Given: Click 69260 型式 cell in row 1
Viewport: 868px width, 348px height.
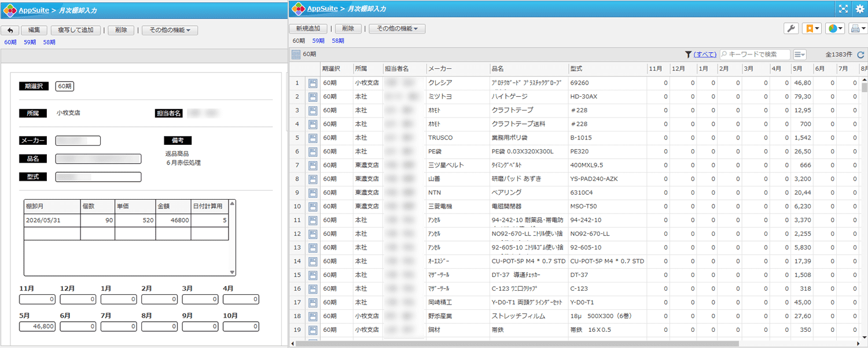Looking at the screenshot, I should coord(606,83).
